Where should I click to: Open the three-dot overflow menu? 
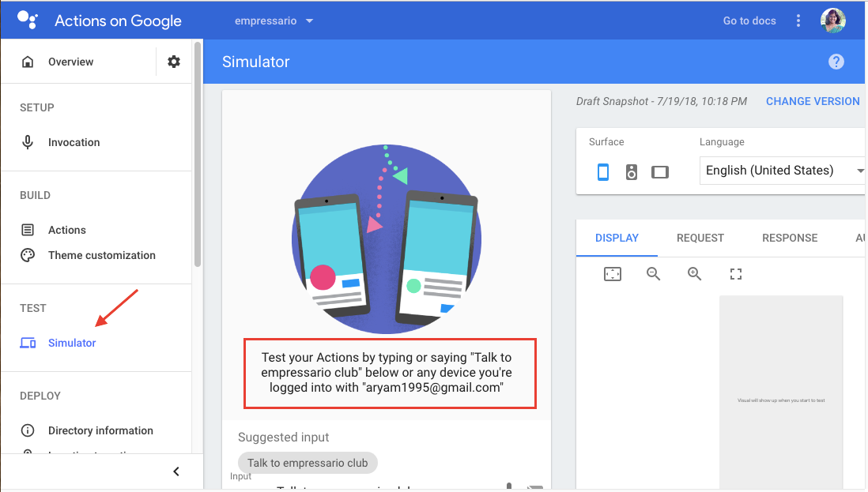pos(798,21)
